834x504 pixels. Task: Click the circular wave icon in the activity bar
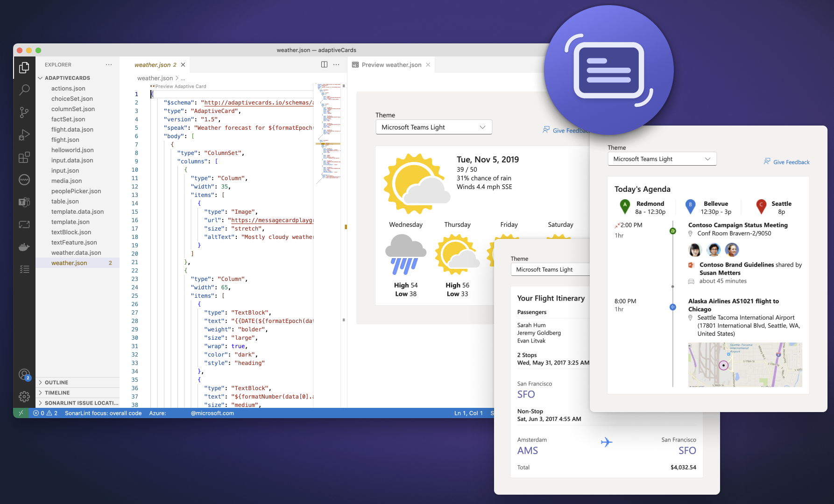coord(24,180)
